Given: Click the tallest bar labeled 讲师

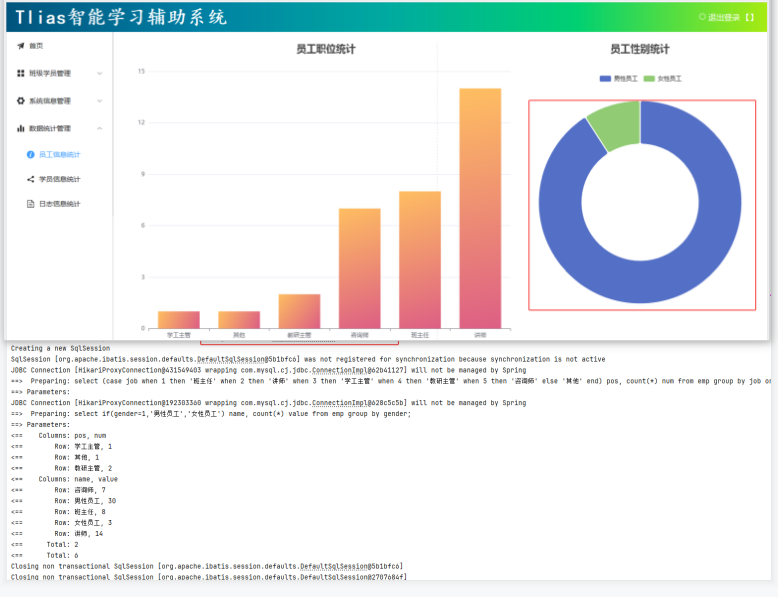Looking at the screenshot, I should click(480, 208).
